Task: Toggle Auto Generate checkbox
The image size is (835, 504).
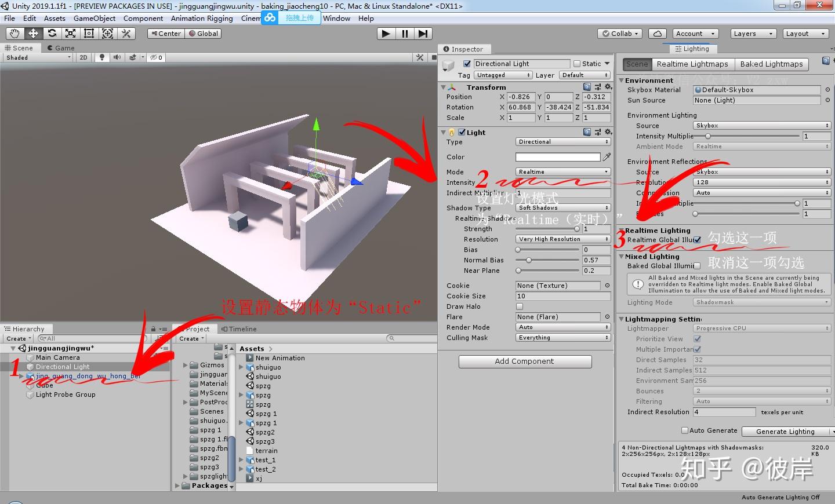Action: click(685, 430)
